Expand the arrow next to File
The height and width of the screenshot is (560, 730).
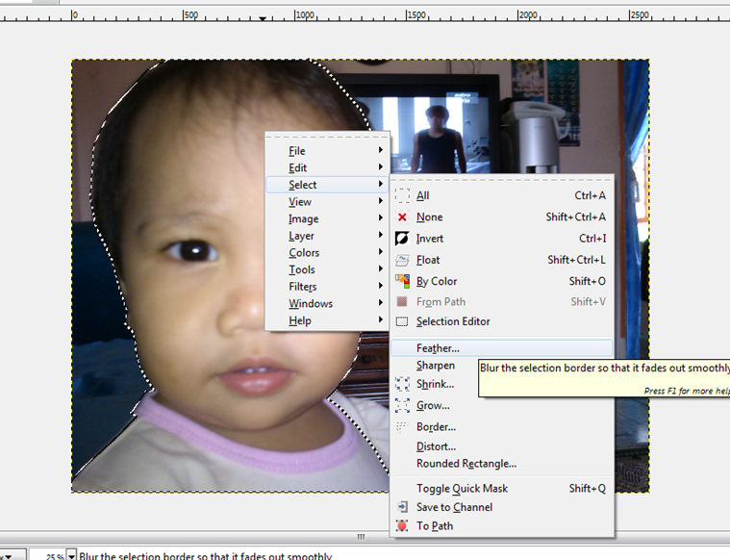380,150
